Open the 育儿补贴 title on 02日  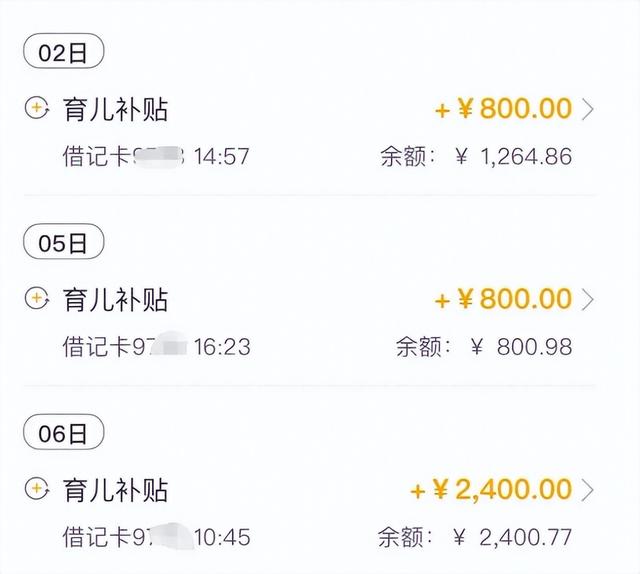pyautogui.click(x=115, y=109)
